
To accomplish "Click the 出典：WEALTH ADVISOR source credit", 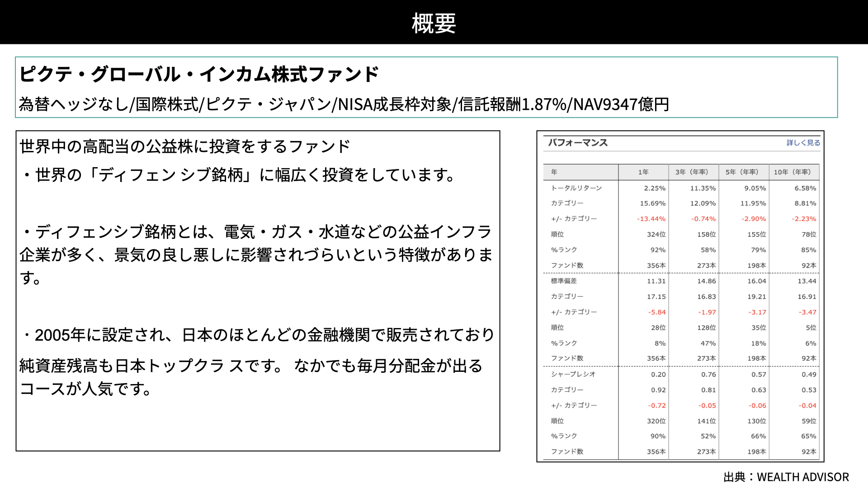I will (786, 477).
